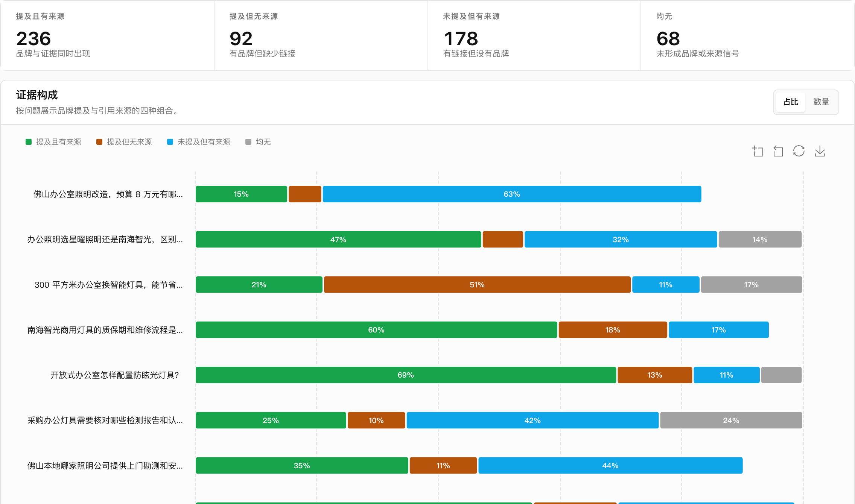Click the 均无 68 stat card

point(747,35)
